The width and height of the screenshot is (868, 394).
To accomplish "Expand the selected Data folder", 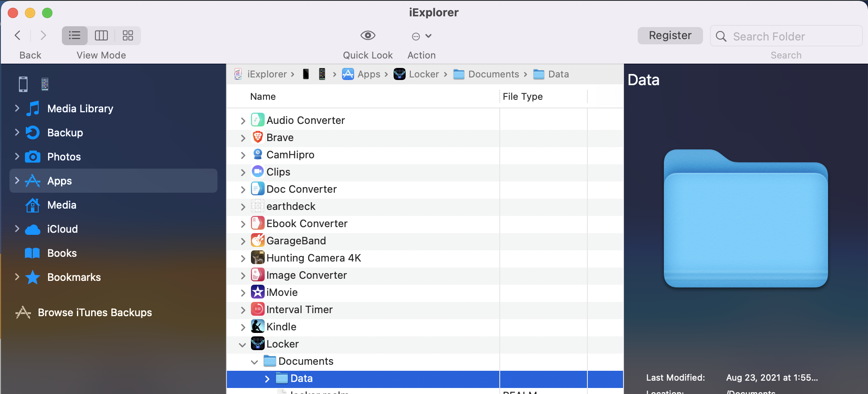I will pyautogui.click(x=267, y=379).
